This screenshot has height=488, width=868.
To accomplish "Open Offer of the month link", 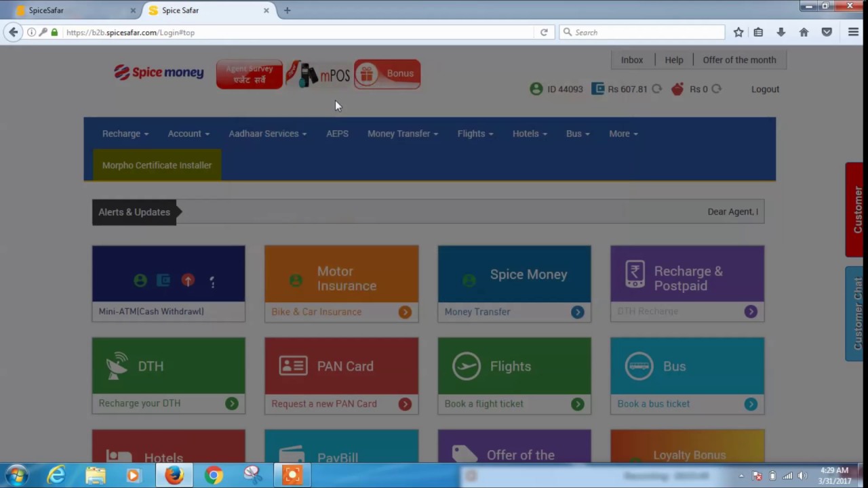I will tap(739, 60).
